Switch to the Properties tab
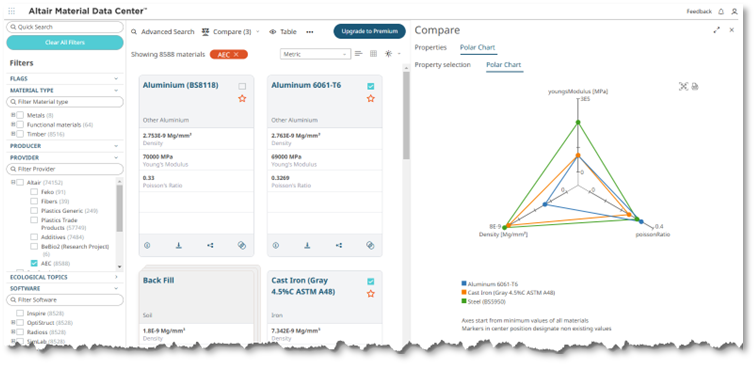This screenshot has height=367, width=756. tap(431, 47)
